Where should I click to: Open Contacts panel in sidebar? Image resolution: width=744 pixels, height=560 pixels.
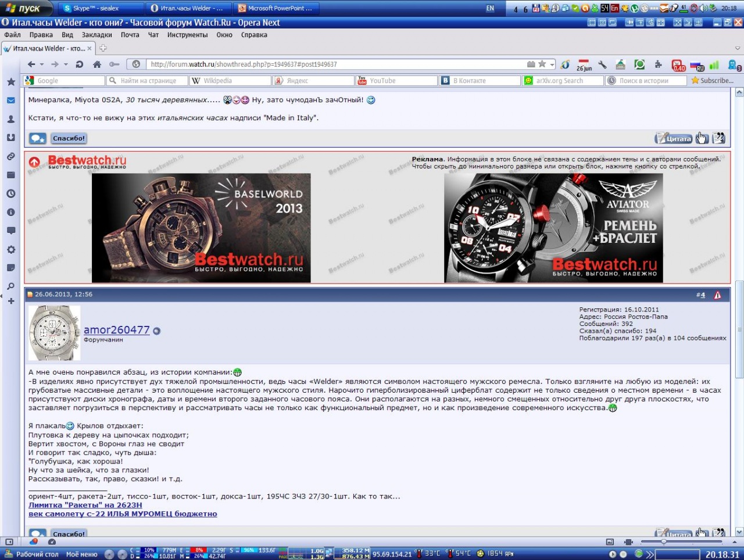[11, 119]
